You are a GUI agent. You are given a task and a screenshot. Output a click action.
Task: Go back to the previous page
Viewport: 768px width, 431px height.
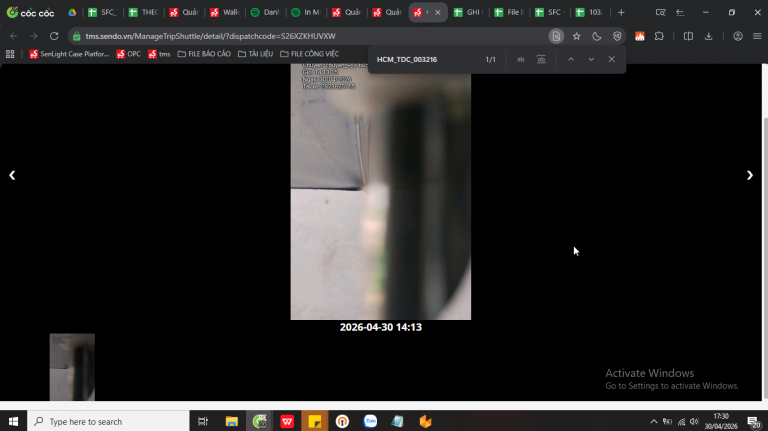click(x=14, y=36)
